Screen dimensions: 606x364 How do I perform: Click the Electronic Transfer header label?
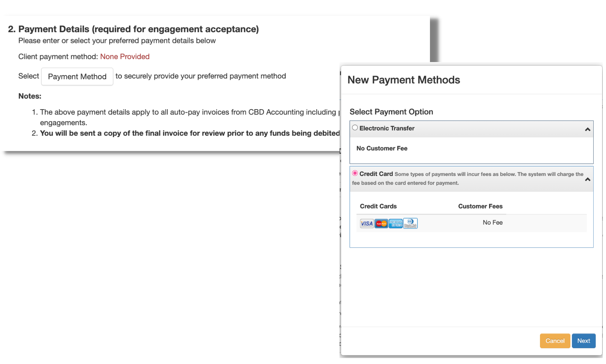pos(387,128)
